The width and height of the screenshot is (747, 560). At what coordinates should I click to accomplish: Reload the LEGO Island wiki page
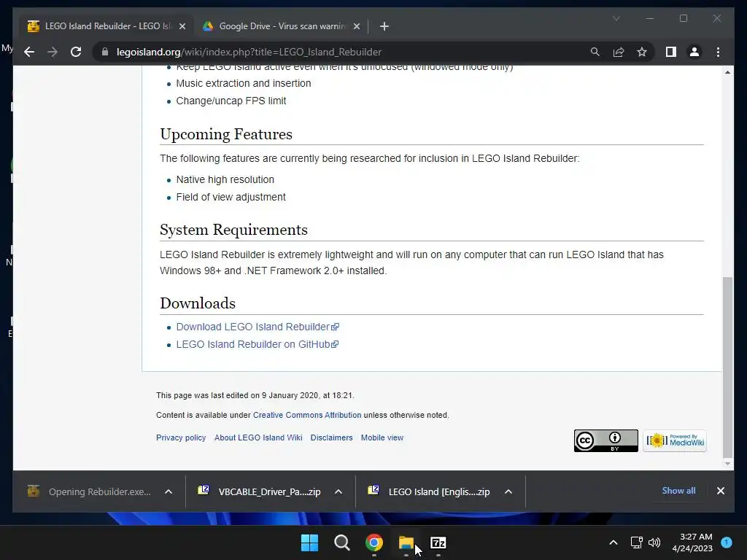76,52
